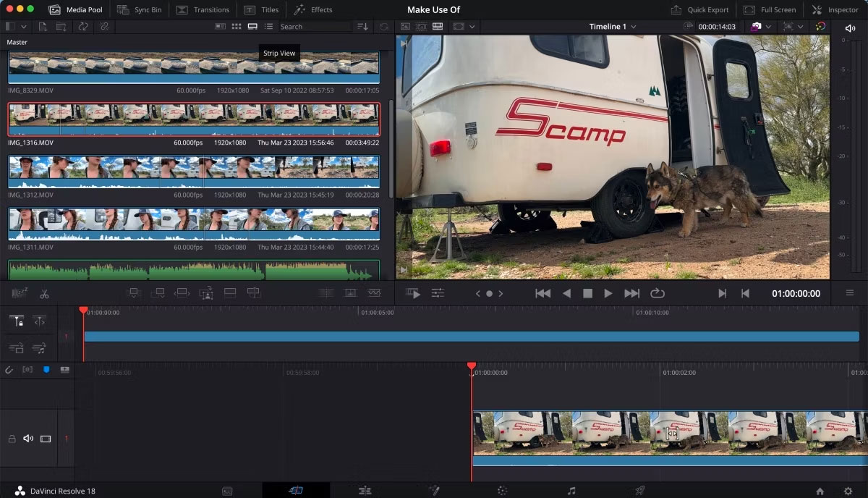Screen dimensions: 868x498
Task: Toggle loop playback
Action: tap(658, 293)
